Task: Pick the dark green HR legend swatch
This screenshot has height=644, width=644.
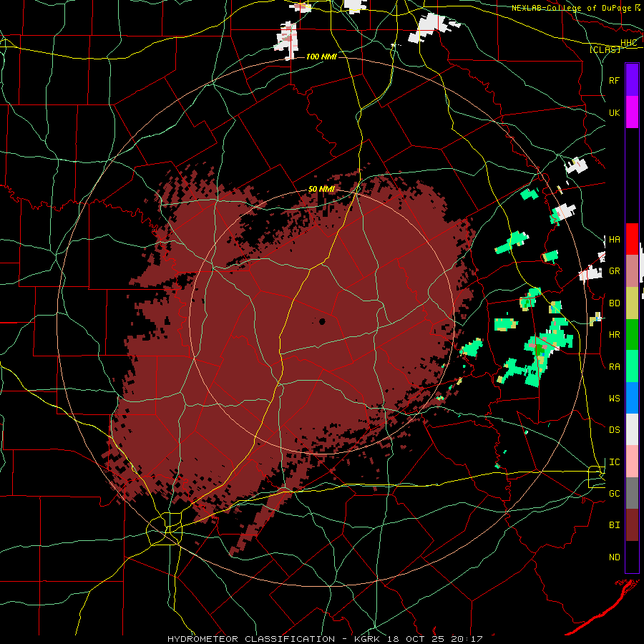Action: pos(632,334)
